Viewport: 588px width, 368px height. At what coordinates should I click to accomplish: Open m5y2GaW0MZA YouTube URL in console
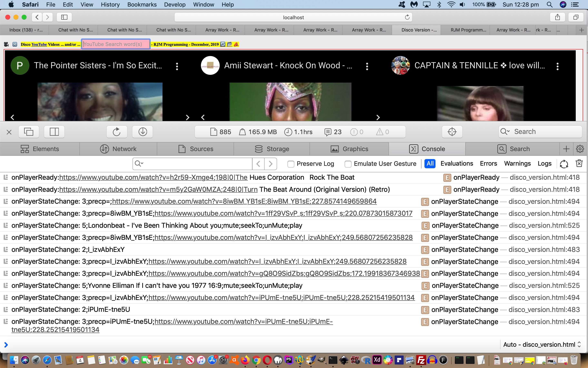tap(158, 189)
